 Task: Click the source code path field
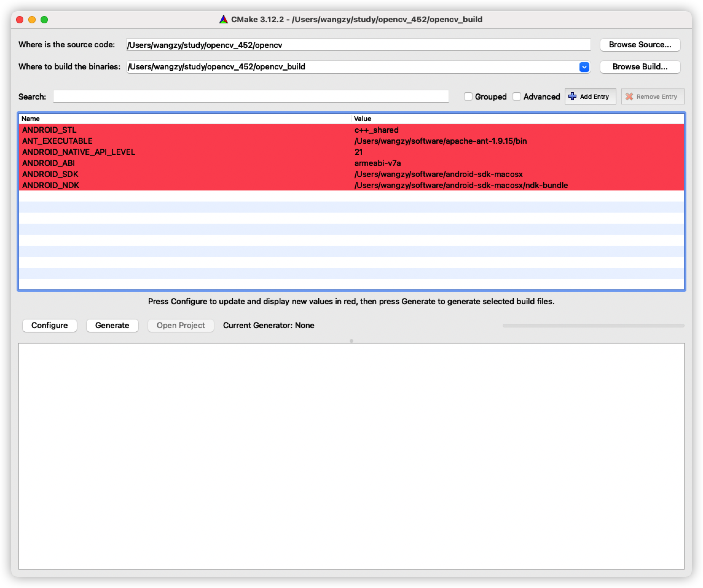tap(358, 45)
